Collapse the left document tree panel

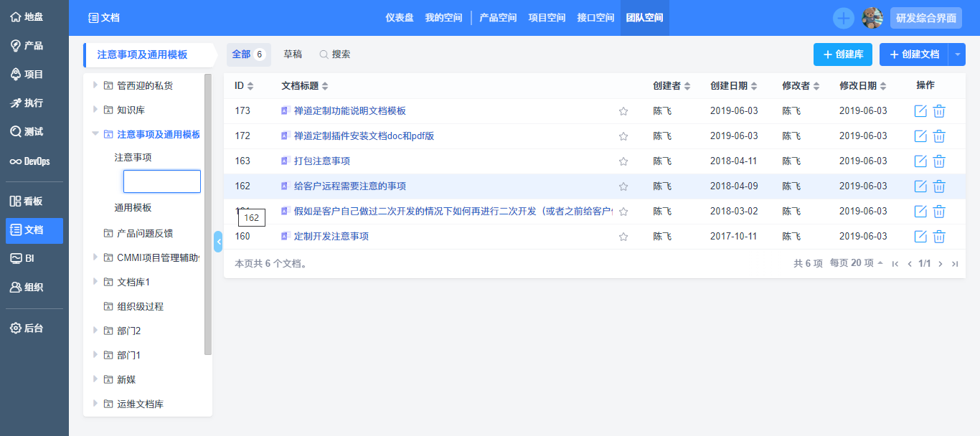[x=218, y=242]
